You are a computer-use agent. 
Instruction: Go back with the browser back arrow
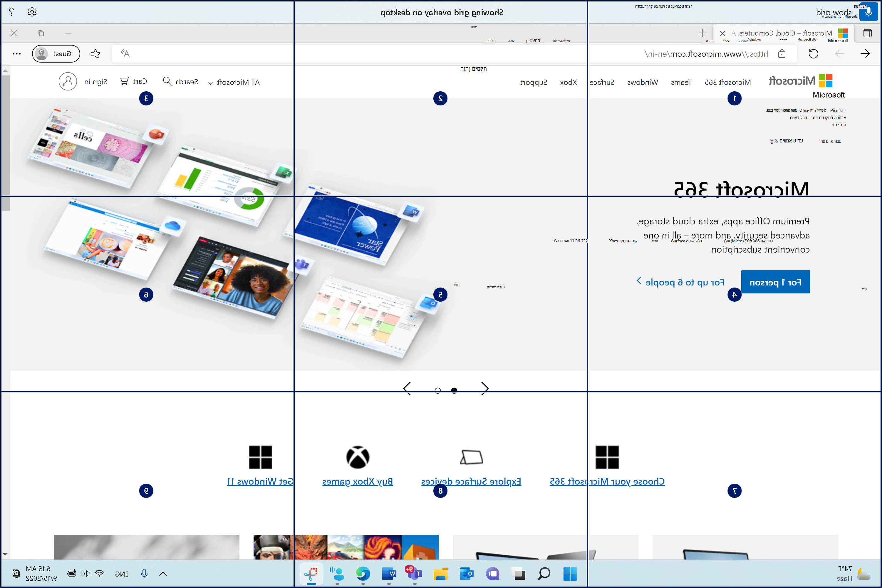[x=865, y=54]
